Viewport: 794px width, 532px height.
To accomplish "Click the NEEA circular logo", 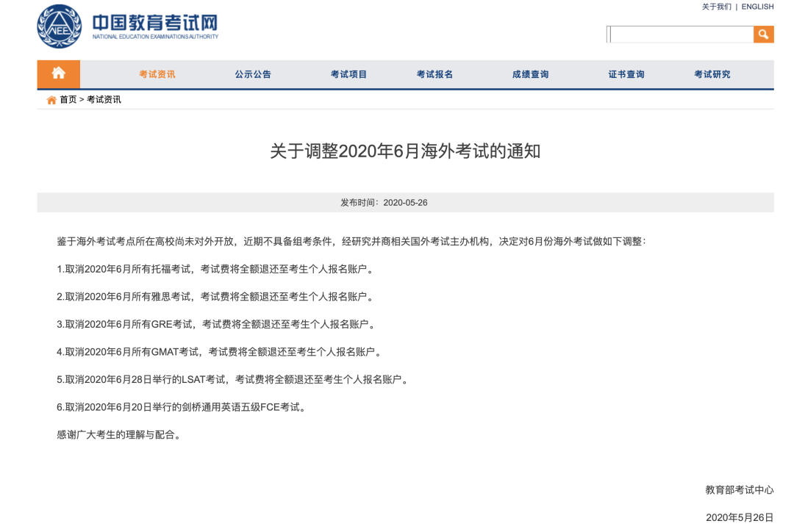I will tap(60, 26).
